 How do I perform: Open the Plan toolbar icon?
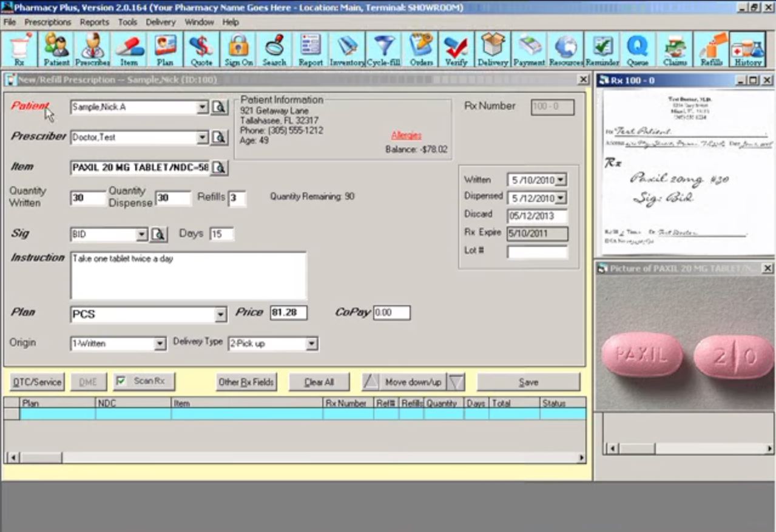click(x=165, y=49)
